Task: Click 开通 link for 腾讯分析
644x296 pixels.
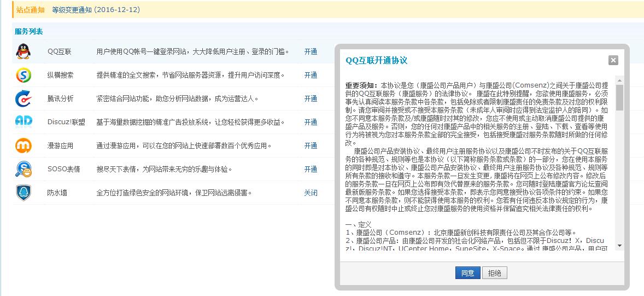Action: point(311,98)
